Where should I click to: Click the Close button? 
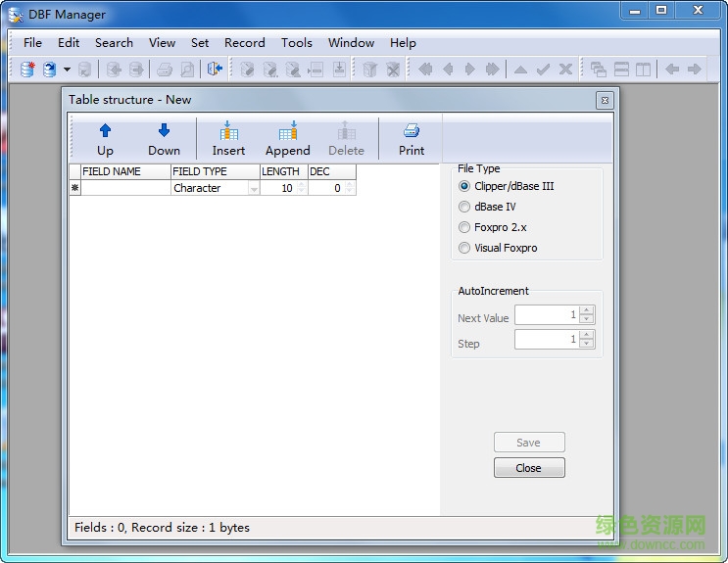pos(529,468)
